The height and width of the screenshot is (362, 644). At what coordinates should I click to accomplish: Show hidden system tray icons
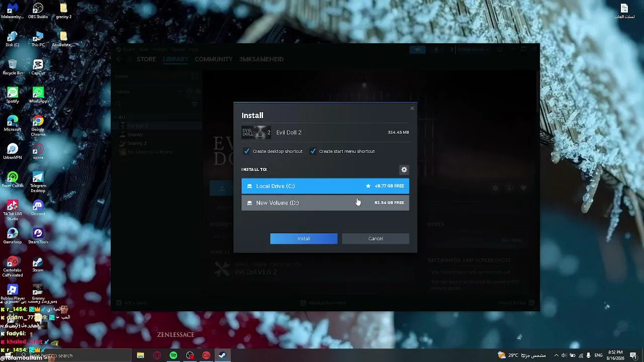[556, 355]
